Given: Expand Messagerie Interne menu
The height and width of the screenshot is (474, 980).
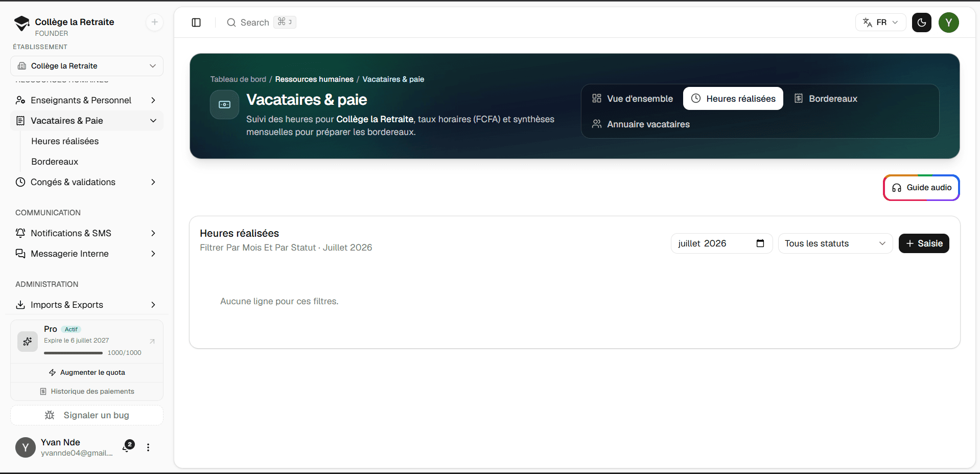Looking at the screenshot, I should coord(87,254).
